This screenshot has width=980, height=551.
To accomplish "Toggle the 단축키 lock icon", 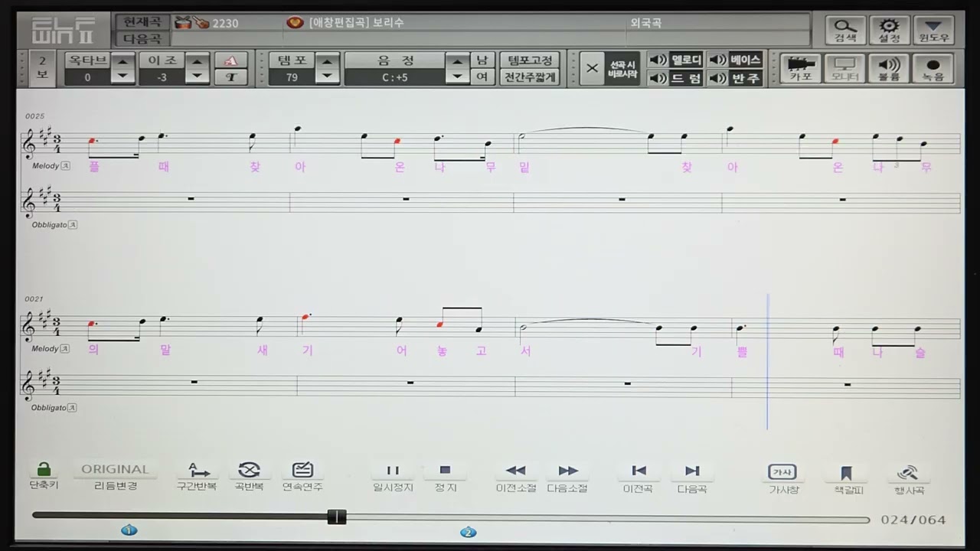I will (44, 469).
